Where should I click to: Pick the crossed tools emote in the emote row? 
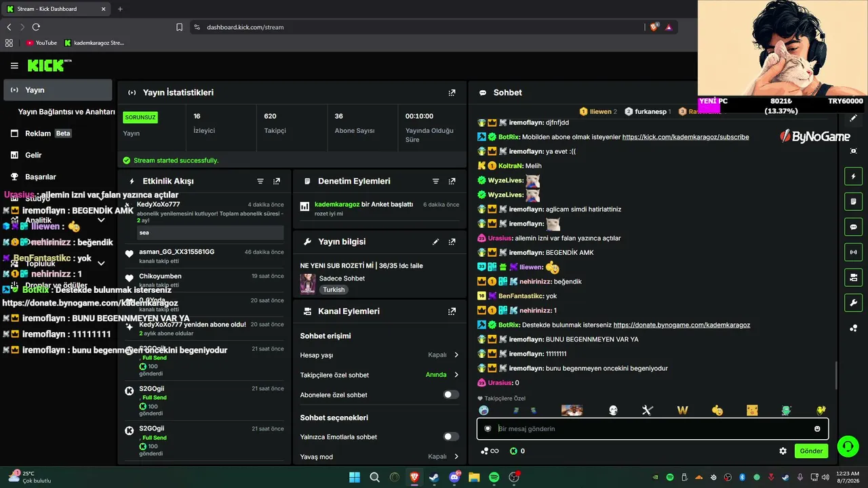click(647, 411)
